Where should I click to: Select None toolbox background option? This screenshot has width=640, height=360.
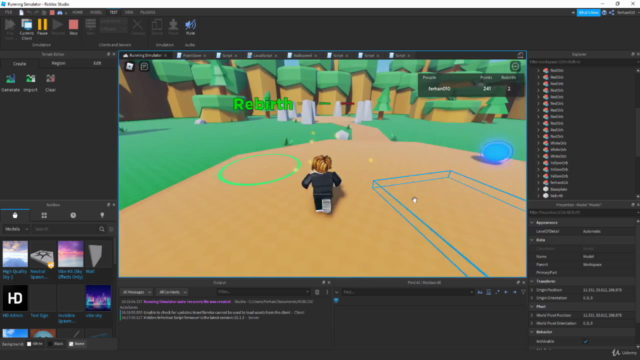pos(77,344)
